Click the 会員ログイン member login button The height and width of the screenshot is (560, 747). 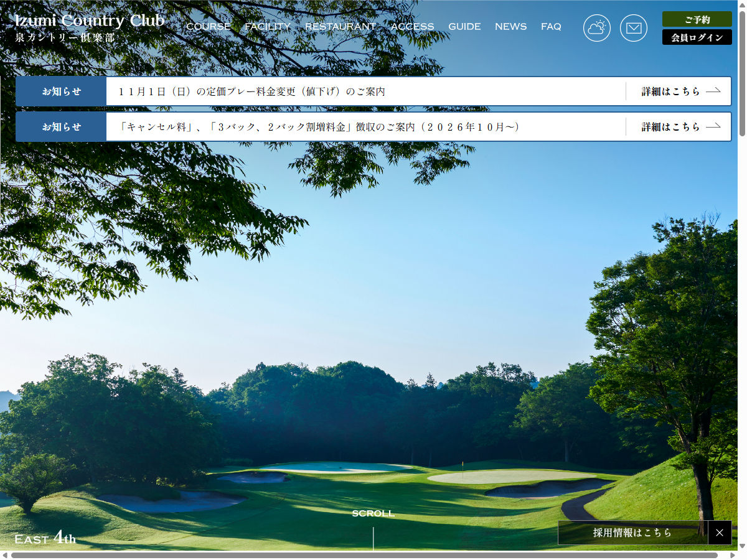pyautogui.click(x=697, y=37)
